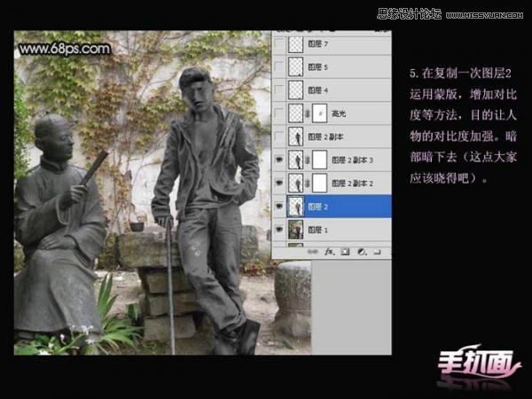Show the 高光 layer
Image resolution: width=532 pixels, height=399 pixels.
click(x=279, y=113)
